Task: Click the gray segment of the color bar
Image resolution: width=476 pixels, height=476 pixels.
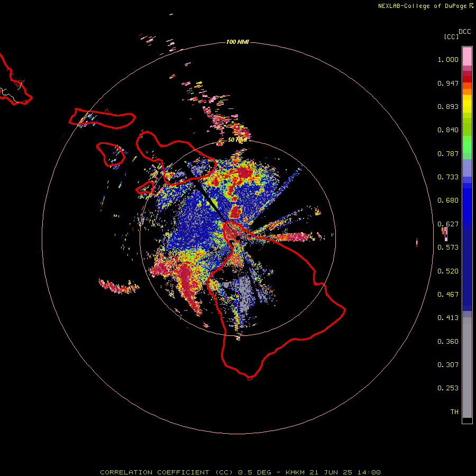Action: 467,368
